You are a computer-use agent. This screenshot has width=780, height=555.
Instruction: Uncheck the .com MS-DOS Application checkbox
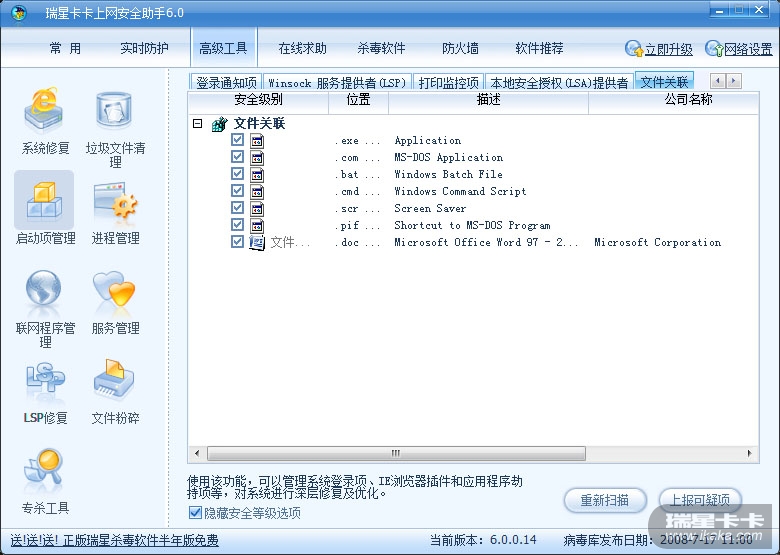[x=237, y=157]
